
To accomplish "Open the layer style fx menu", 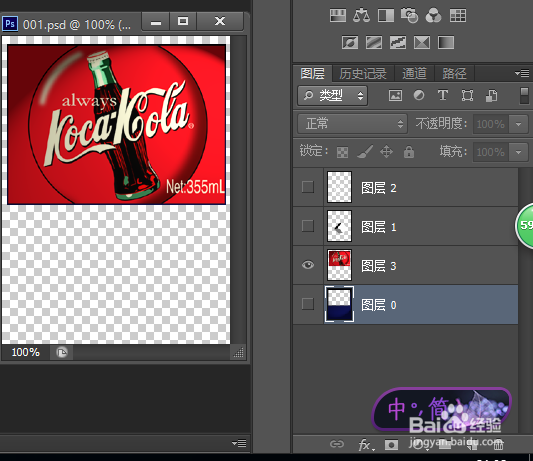I will click(366, 445).
